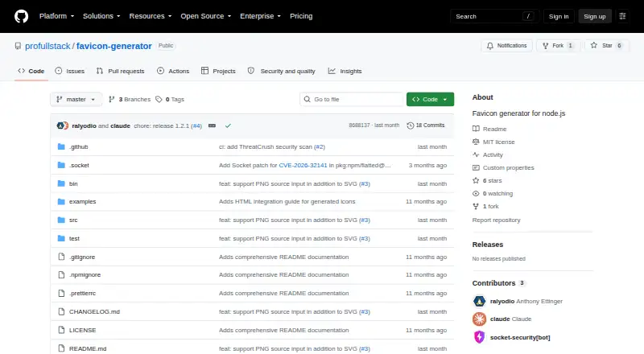644x354 pixels.
Task: Click Report repository link
Action: click(x=496, y=220)
